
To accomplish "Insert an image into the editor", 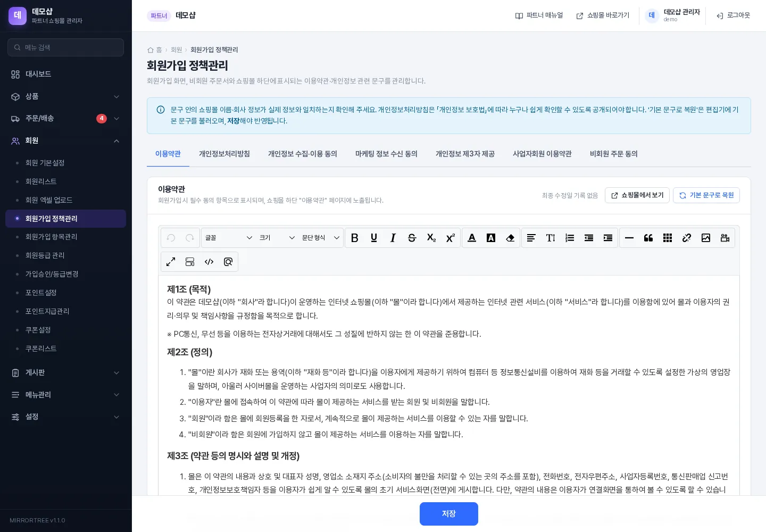I will [x=706, y=238].
